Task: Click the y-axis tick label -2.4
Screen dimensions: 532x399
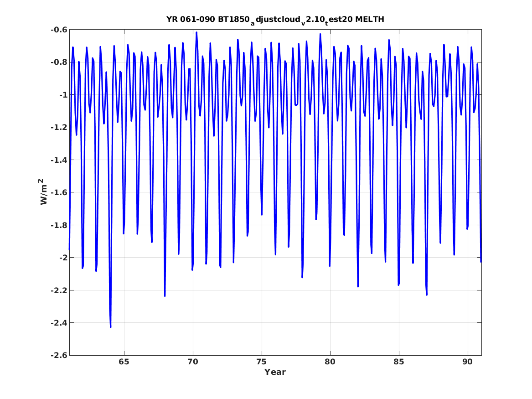Action: pyautogui.click(x=59, y=323)
